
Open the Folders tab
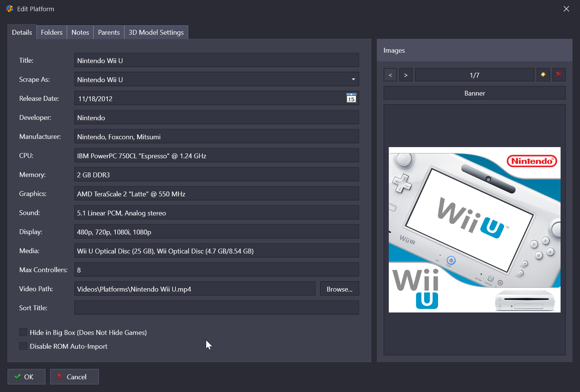pyautogui.click(x=52, y=32)
